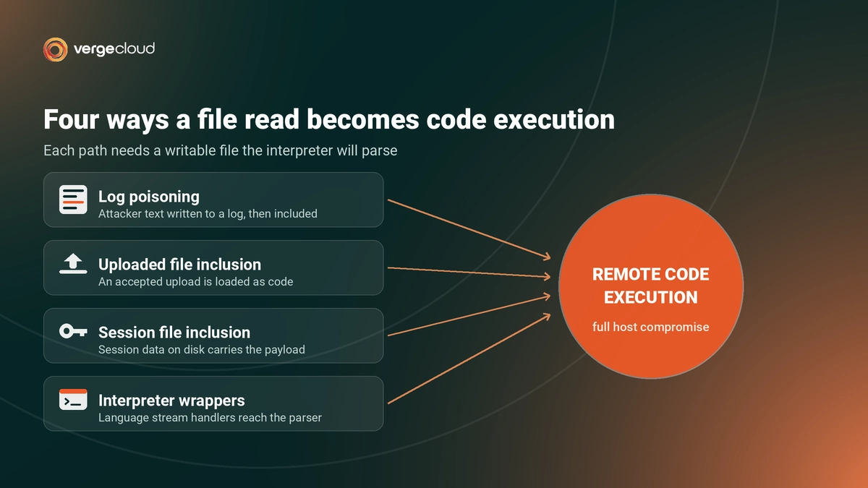Click the vergecloud swirl logo icon
868x488 pixels.
coord(56,49)
